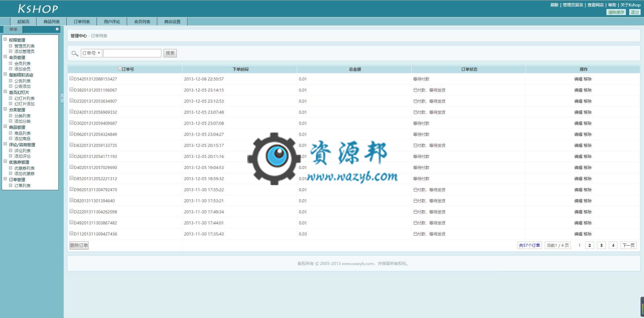644x318 pixels.
Task: Click the icon beside 评论列表
Action: click(x=10, y=151)
